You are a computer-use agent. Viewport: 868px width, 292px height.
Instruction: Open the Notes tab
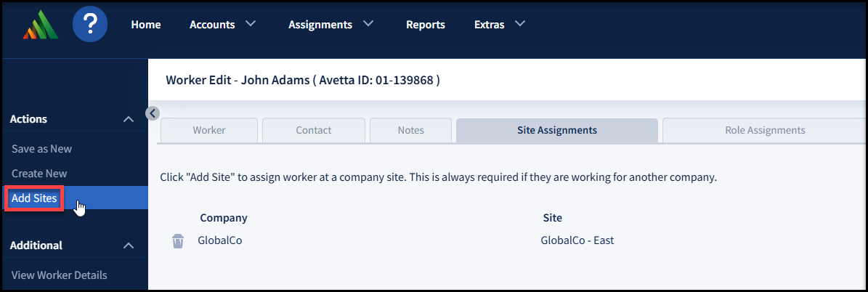point(410,131)
